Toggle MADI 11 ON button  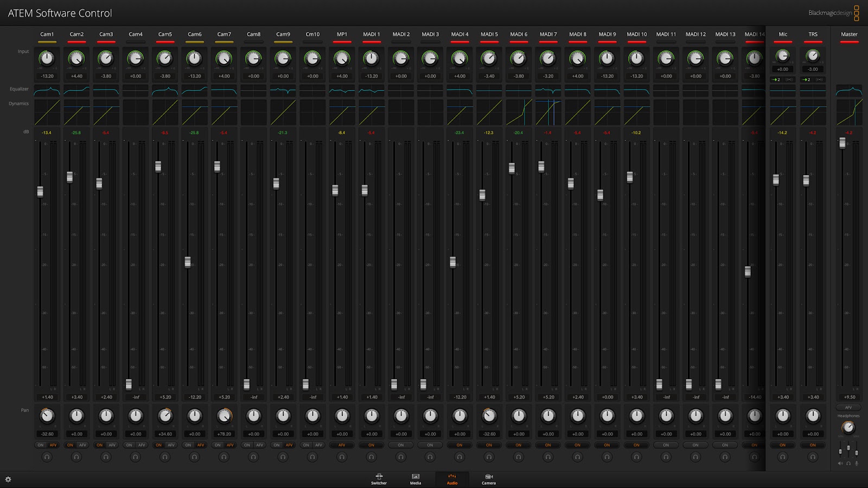click(666, 445)
